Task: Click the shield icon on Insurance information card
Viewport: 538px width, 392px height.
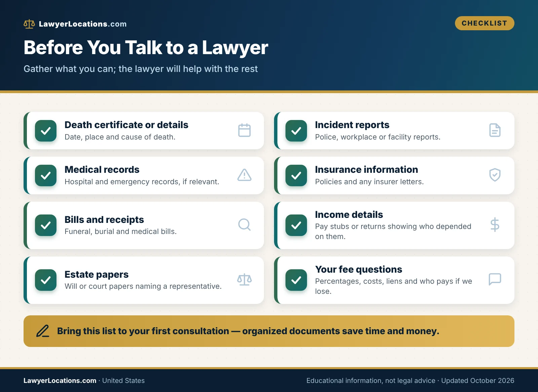Action: (495, 175)
